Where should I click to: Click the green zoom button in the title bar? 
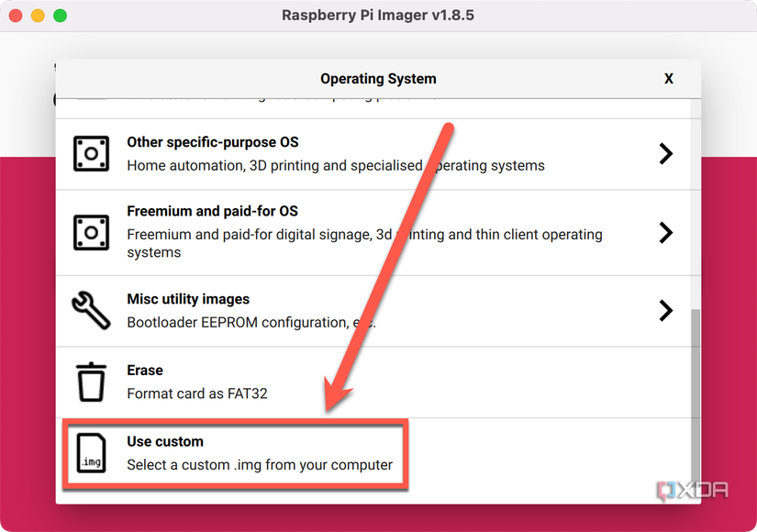coord(59,15)
